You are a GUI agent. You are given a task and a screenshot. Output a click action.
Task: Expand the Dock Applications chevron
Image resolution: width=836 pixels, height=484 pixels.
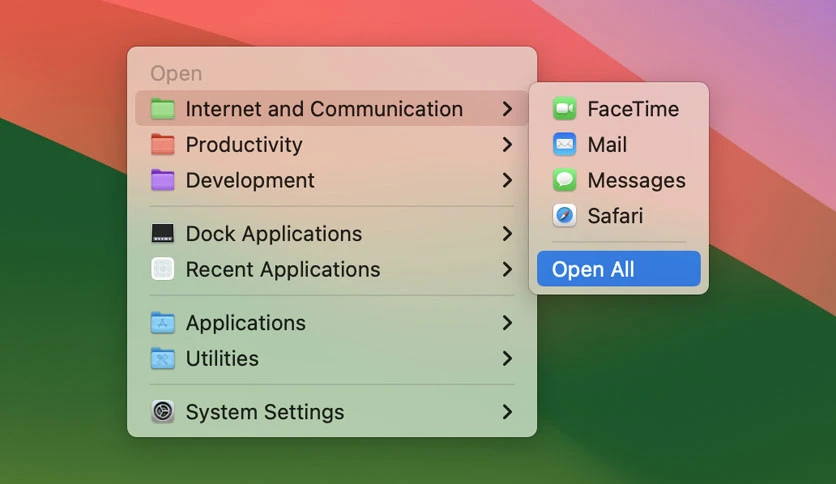click(x=507, y=233)
